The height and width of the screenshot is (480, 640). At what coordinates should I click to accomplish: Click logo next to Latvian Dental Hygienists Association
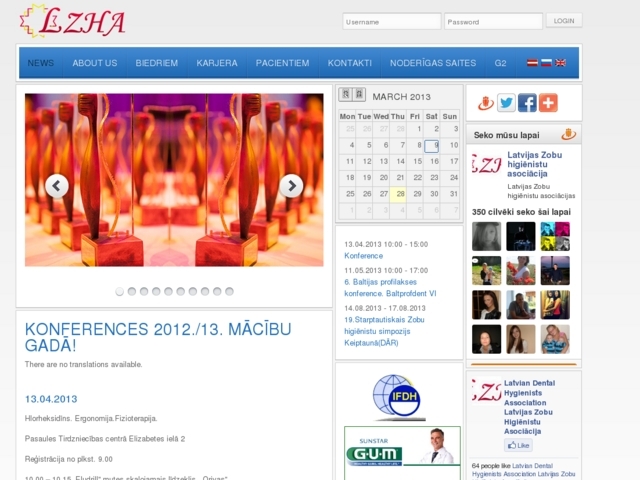pos(487,391)
